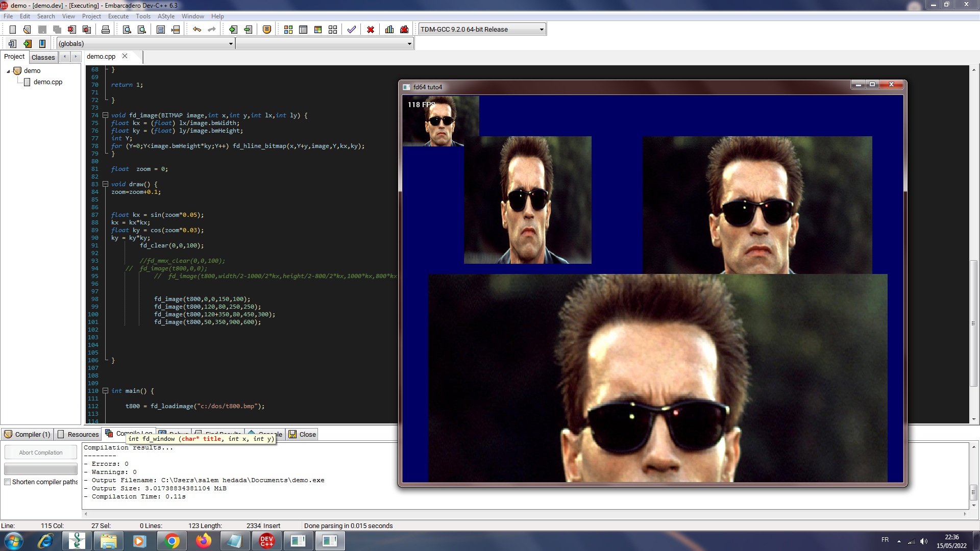Switch to the Classes tab
The image size is (980, 551).
tap(43, 57)
